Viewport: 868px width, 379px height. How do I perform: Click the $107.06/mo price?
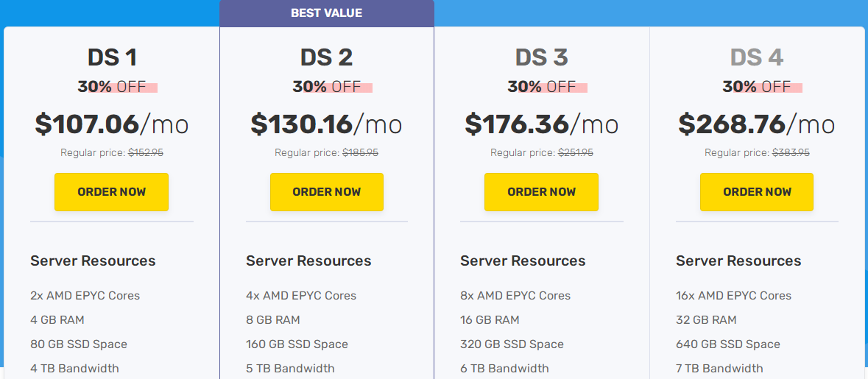[112, 124]
